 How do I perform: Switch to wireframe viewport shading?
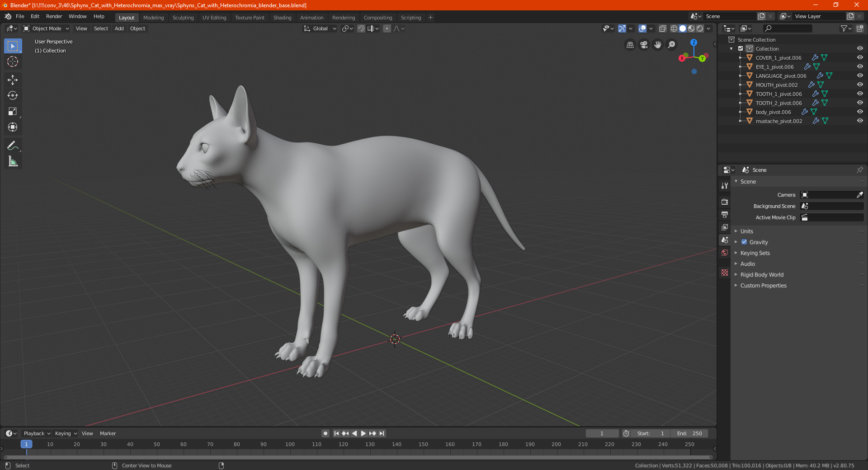(x=674, y=28)
